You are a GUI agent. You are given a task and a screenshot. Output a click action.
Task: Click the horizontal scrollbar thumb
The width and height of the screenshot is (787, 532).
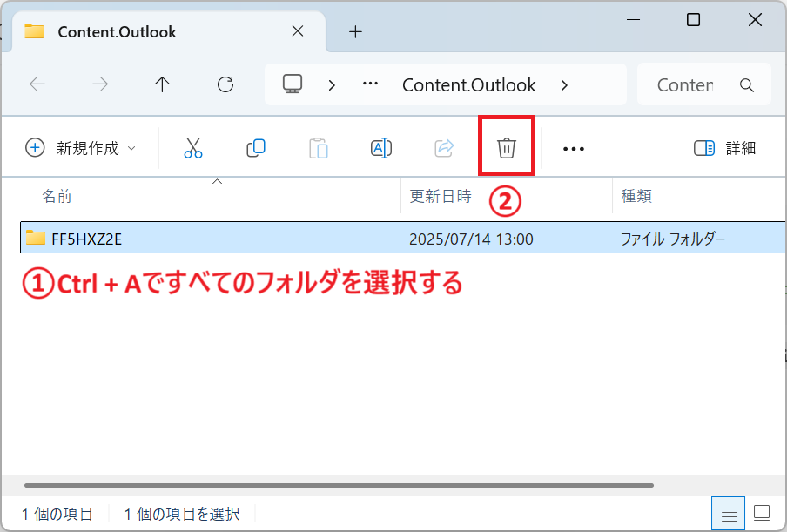(339, 485)
